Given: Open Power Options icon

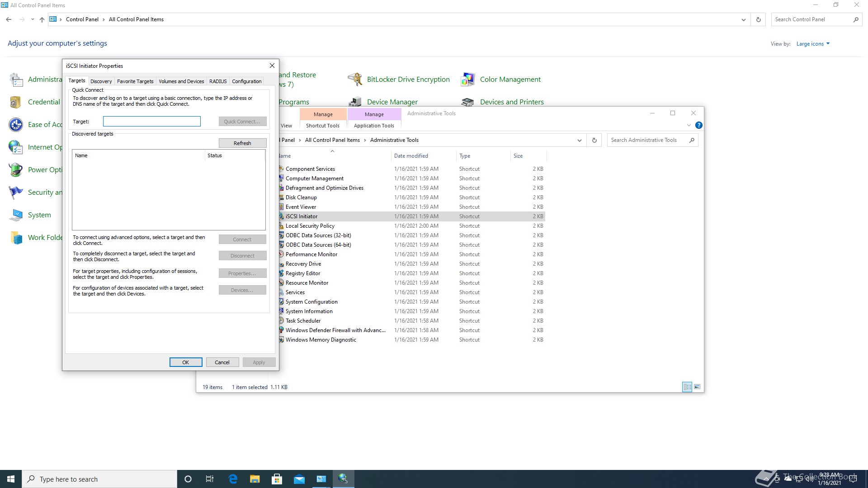Looking at the screenshot, I should tap(16, 170).
